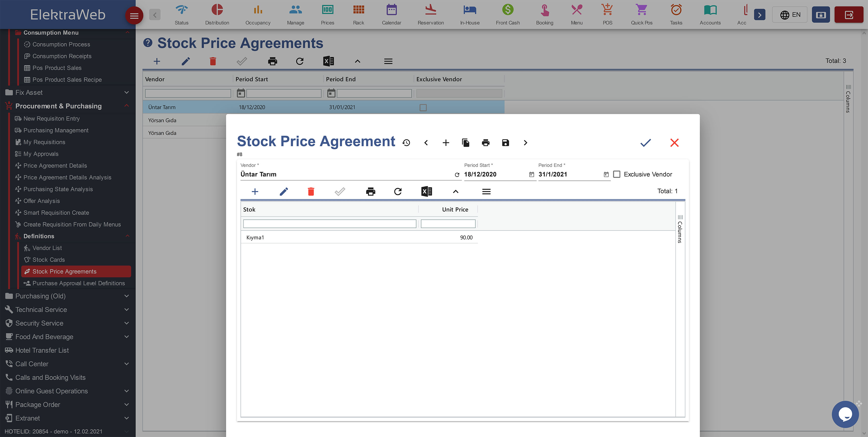Refresh the Vendor field lookup
The height and width of the screenshot is (437, 868).
pos(457,175)
